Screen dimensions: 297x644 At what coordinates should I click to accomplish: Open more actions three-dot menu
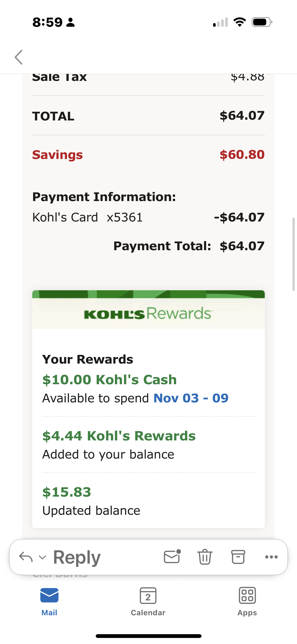click(271, 557)
